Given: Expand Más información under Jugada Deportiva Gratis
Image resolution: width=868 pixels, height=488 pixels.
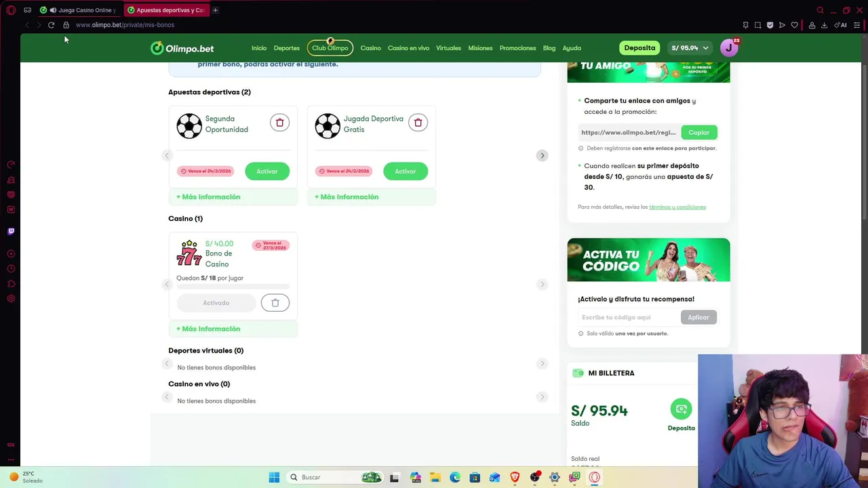Looking at the screenshot, I should (x=347, y=197).
